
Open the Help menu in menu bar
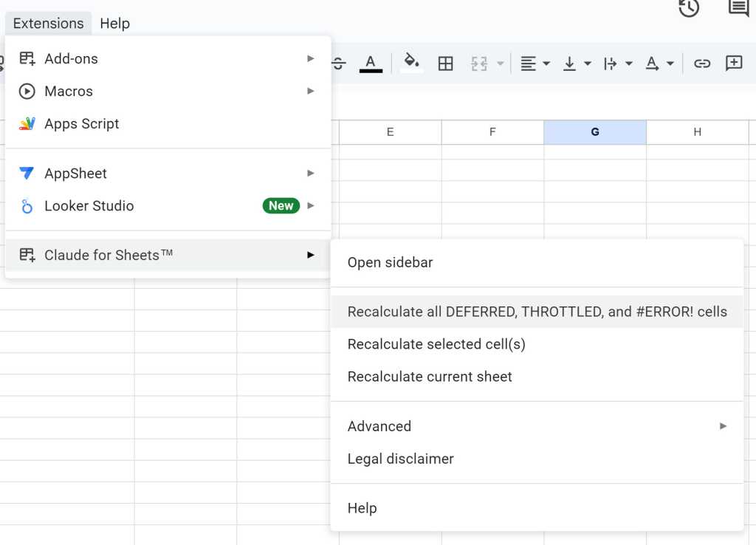[x=114, y=23]
